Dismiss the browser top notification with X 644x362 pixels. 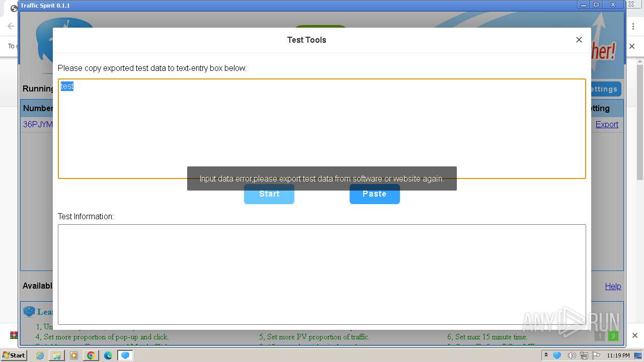[632, 46]
